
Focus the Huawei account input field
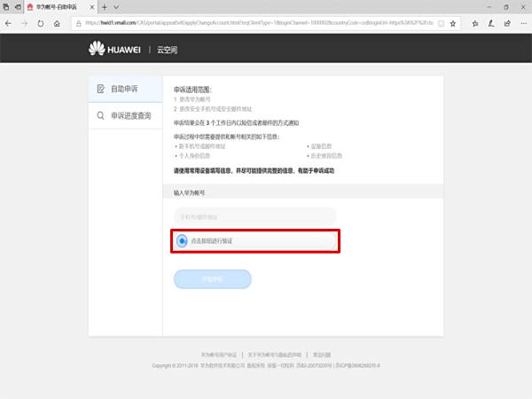coord(254,217)
